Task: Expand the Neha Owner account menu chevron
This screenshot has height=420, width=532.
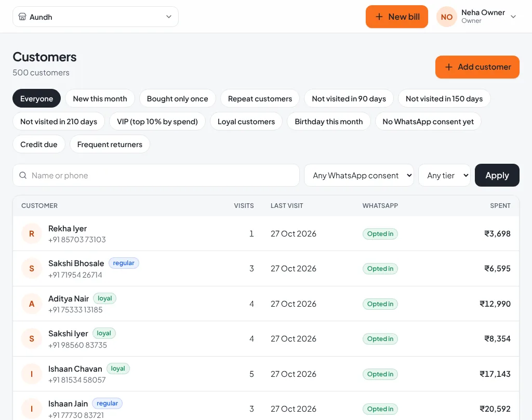Action: pos(513,17)
